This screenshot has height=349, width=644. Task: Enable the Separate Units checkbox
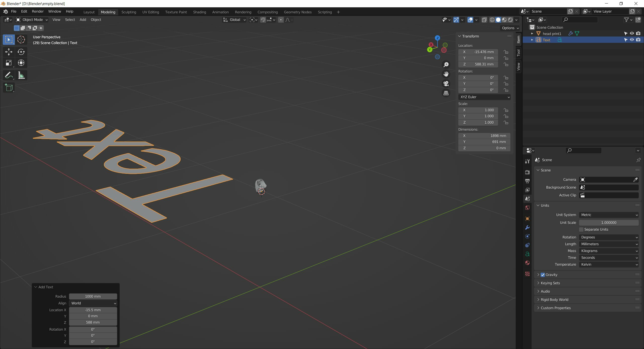581,229
